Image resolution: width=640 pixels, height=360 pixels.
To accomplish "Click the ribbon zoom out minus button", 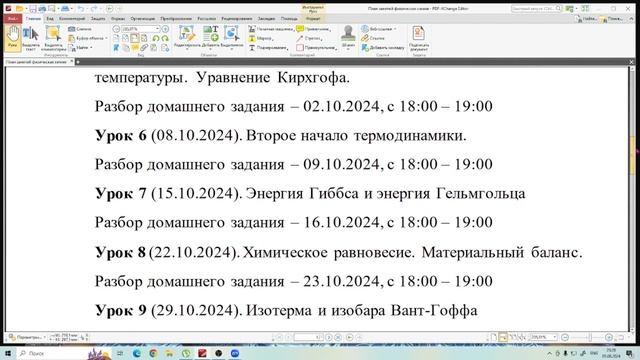I will [x=116, y=29].
